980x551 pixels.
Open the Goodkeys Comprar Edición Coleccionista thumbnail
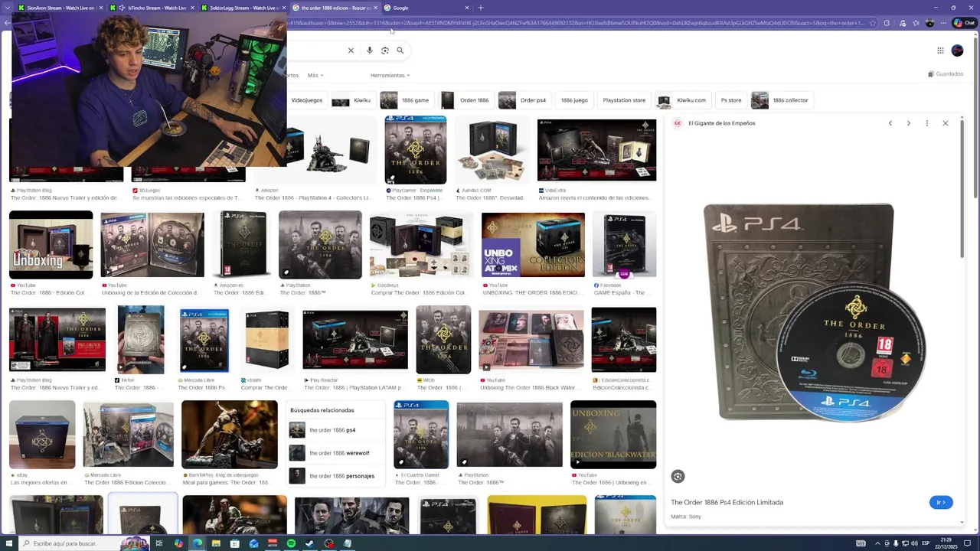point(420,245)
